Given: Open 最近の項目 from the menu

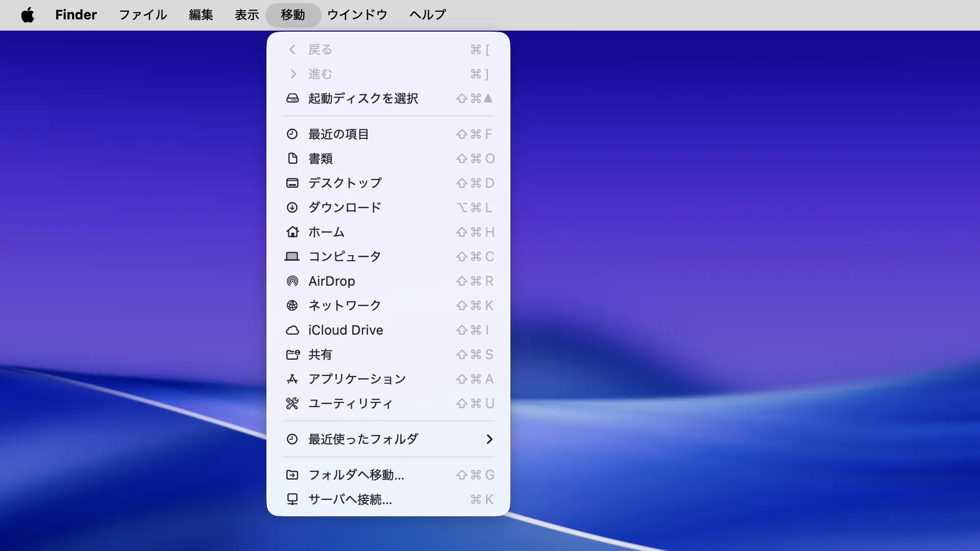Looking at the screenshot, I should click(x=338, y=134).
